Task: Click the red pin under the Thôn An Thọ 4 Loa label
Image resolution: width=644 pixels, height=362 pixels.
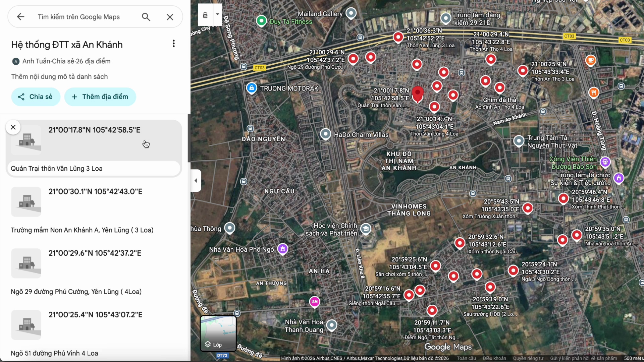Action: [x=491, y=59]
